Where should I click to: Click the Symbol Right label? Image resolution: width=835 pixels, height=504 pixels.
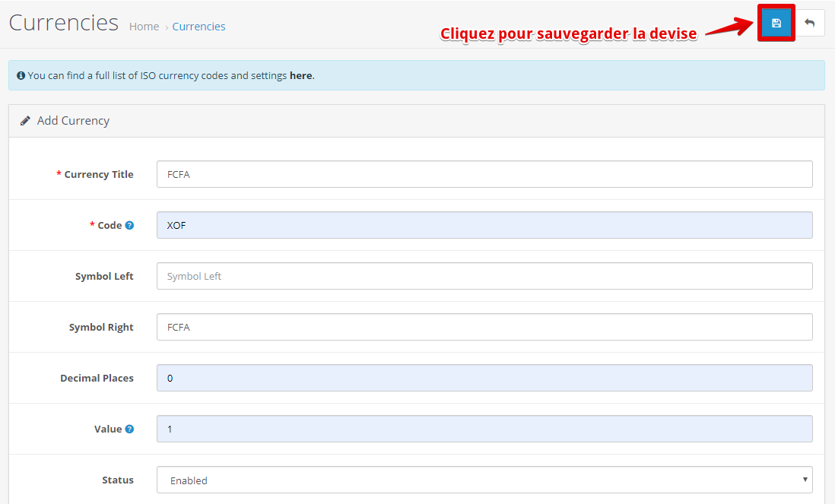(x=101, y=328)
